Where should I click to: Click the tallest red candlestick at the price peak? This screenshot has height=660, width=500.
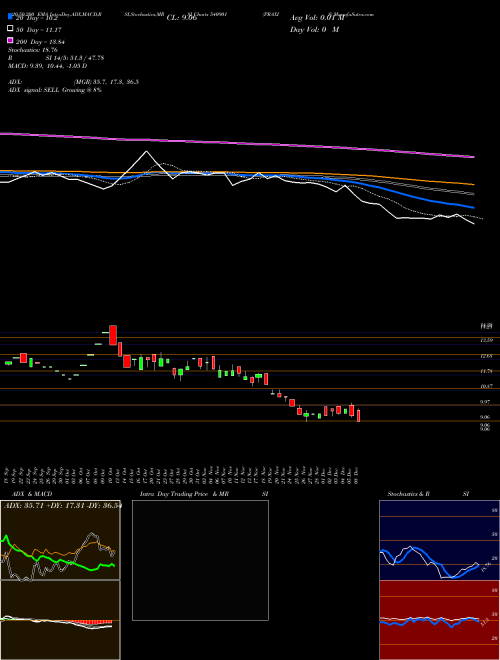point(113,335)
